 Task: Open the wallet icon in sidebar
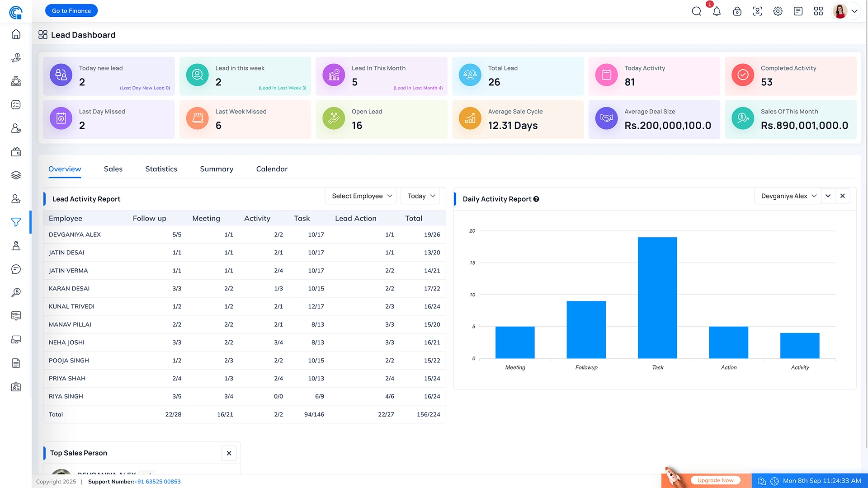pos(16,152)
